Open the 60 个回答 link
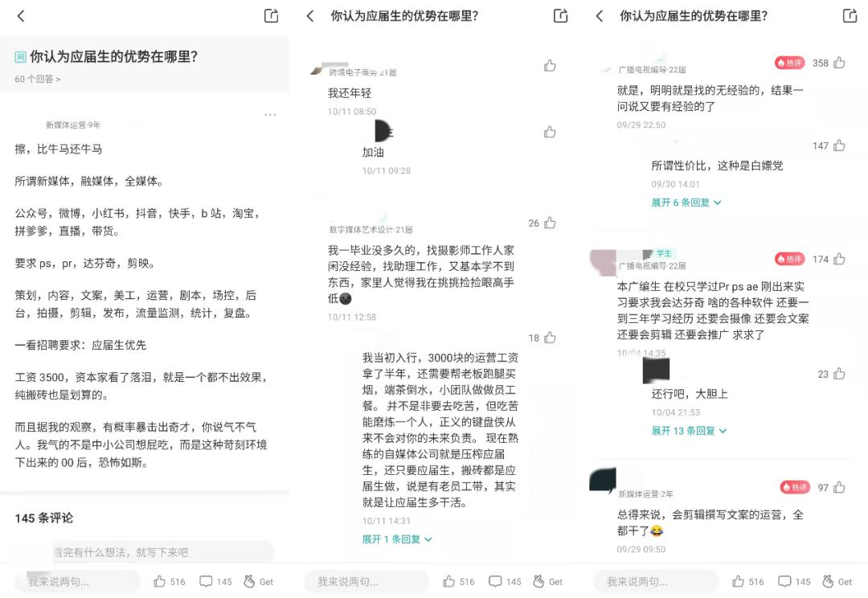Viewport: 868px width, 598px height. click(x=38, y=80)
